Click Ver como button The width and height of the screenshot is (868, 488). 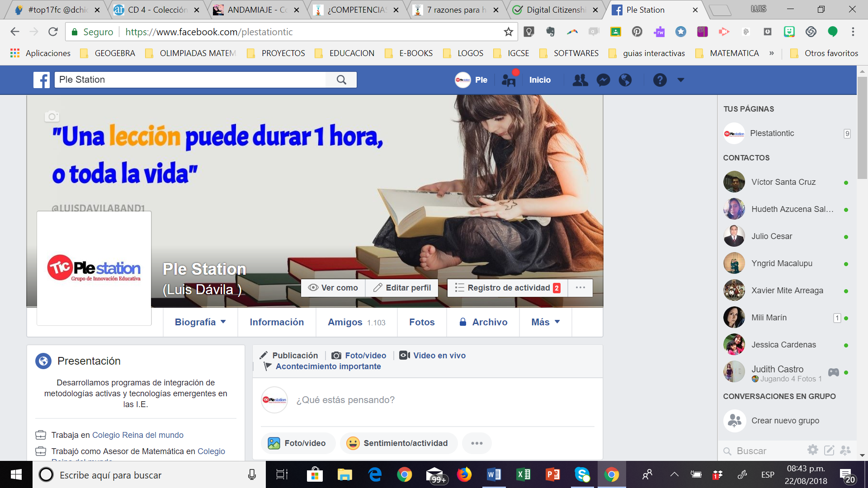pyautogui.click(x=333, y=288)
